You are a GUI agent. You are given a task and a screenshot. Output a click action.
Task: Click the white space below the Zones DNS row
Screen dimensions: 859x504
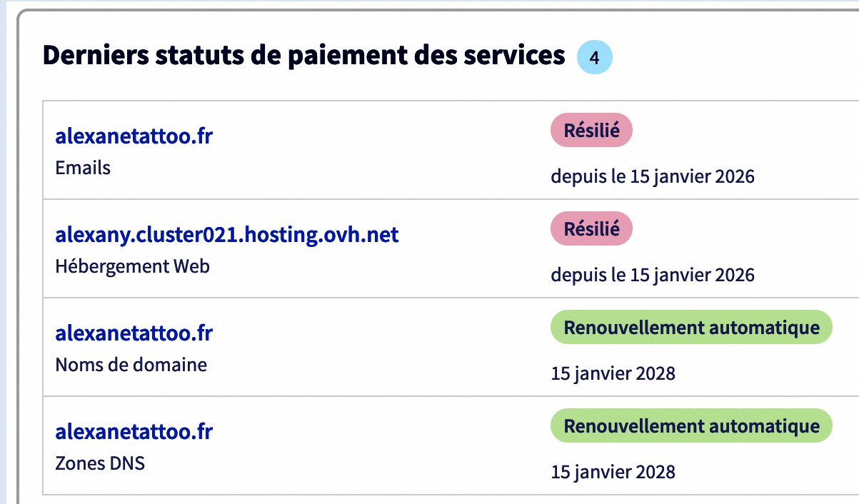(x=428, y=500)
